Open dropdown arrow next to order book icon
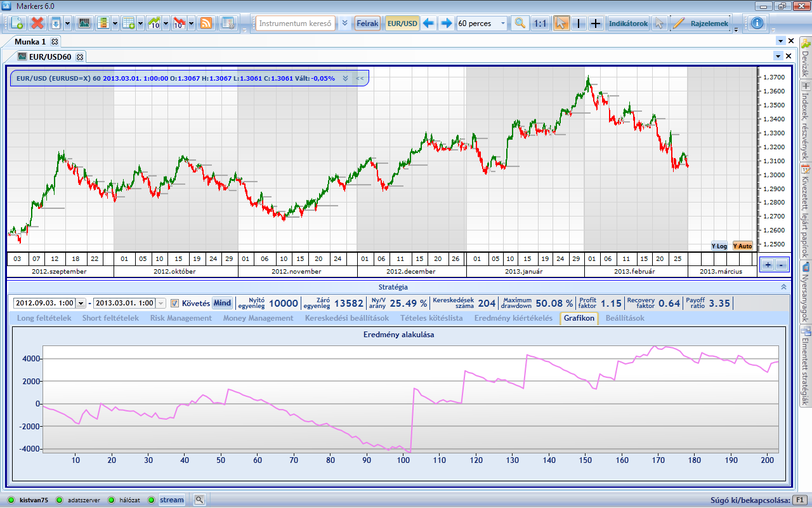The height and width of the screenshot is (508, 812). pos(115,23)
